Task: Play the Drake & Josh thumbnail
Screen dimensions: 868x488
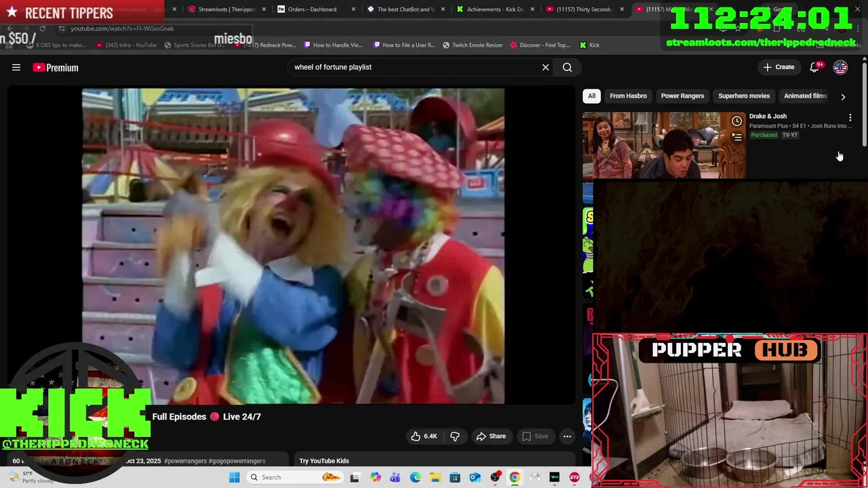Action: [x=664, y=145]
